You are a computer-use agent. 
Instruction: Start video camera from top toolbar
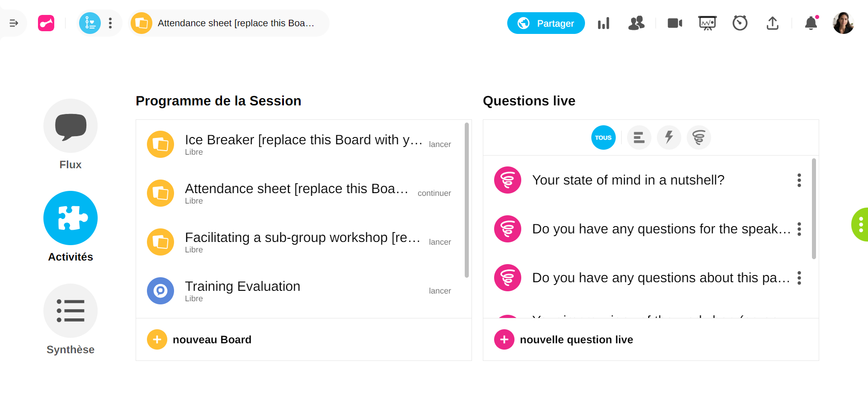click(675, 23)
